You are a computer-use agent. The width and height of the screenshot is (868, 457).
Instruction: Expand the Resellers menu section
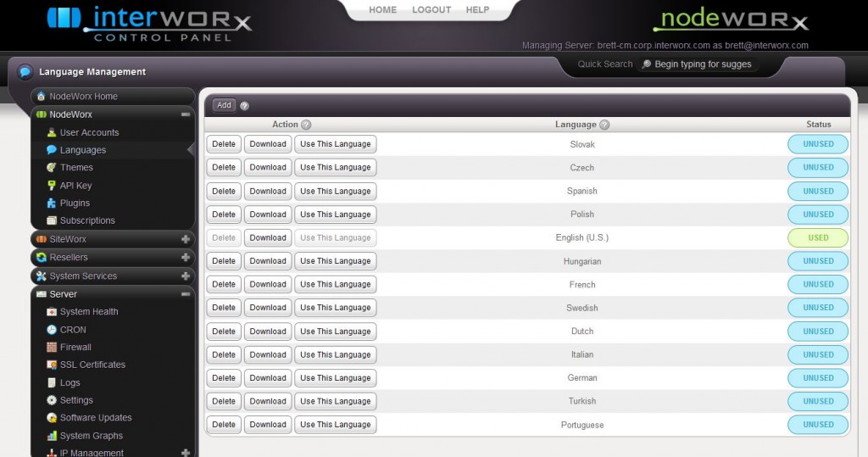[x=186, y=258]
